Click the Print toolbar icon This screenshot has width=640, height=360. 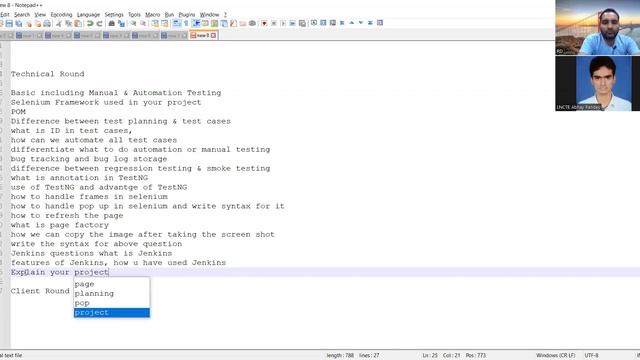(47, 23)
